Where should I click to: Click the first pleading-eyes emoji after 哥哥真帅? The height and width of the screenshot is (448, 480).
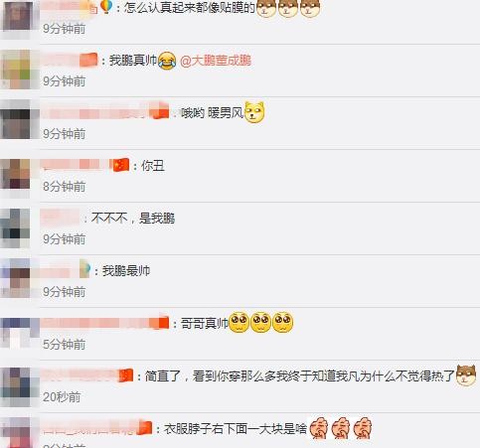(x=240, y=322)
